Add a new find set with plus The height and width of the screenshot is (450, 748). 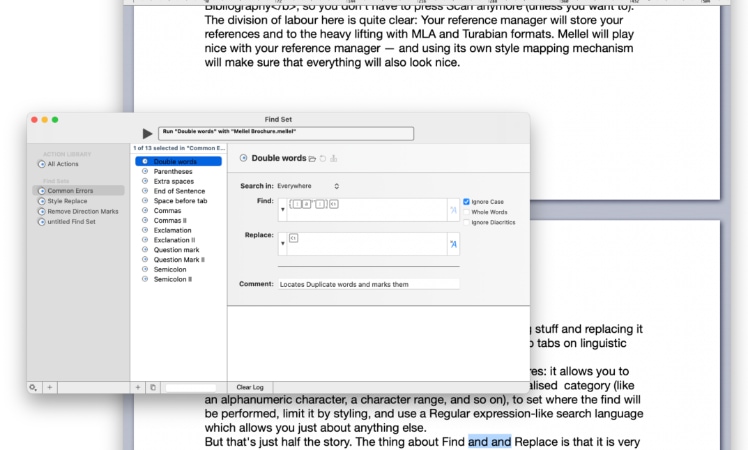pyautogui.click(x=50, y=387)
